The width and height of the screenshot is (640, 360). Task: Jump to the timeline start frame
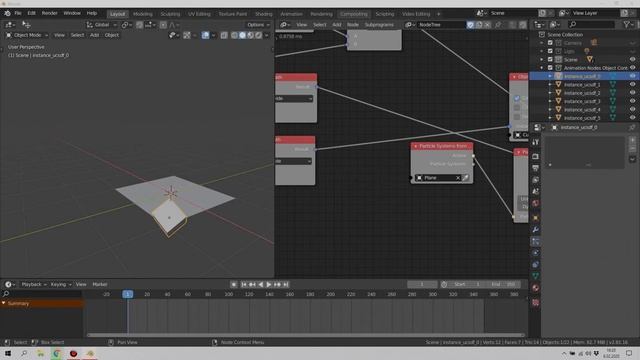244,284
